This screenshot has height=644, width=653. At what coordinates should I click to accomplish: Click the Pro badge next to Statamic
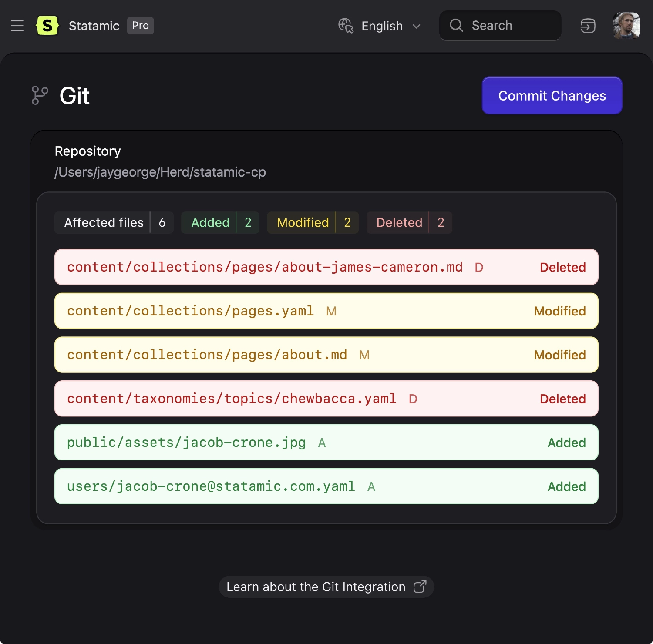pos(140,26)
